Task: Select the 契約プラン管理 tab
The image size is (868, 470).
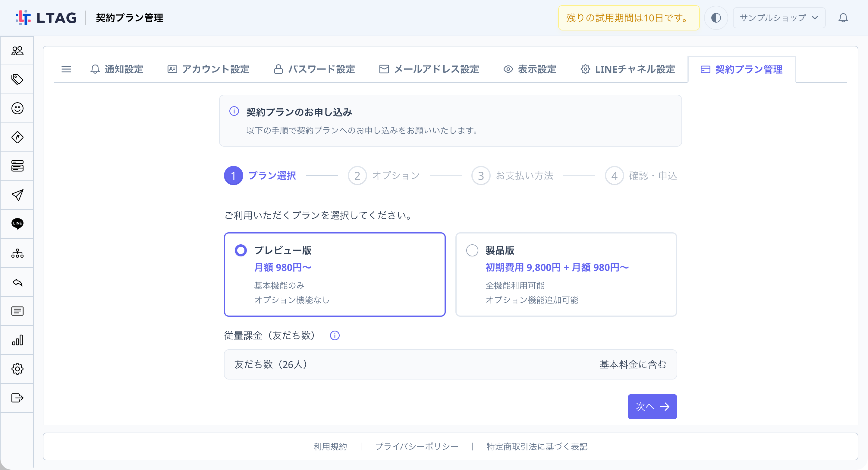Action: pos(741,69)
